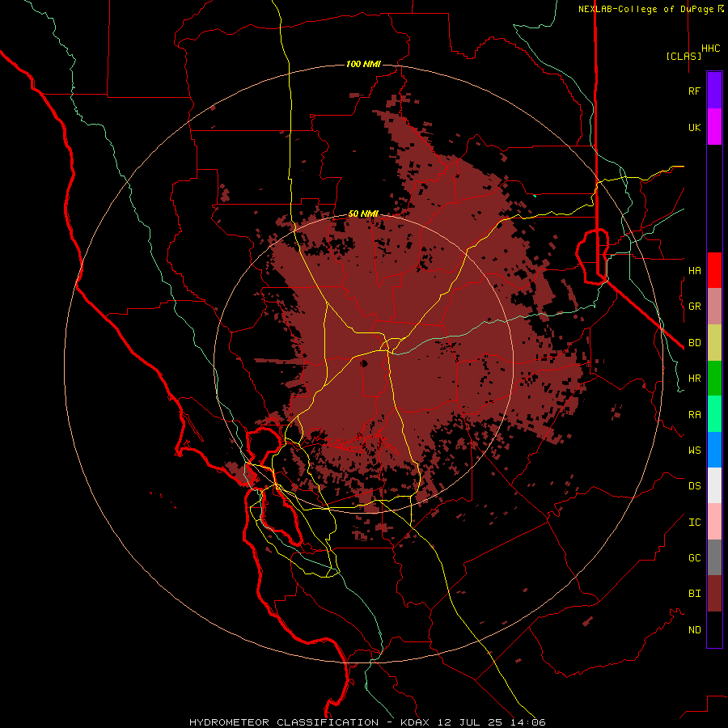728x728 pixels.
Task: Click the BD legend label
Action: click(694, 343)
